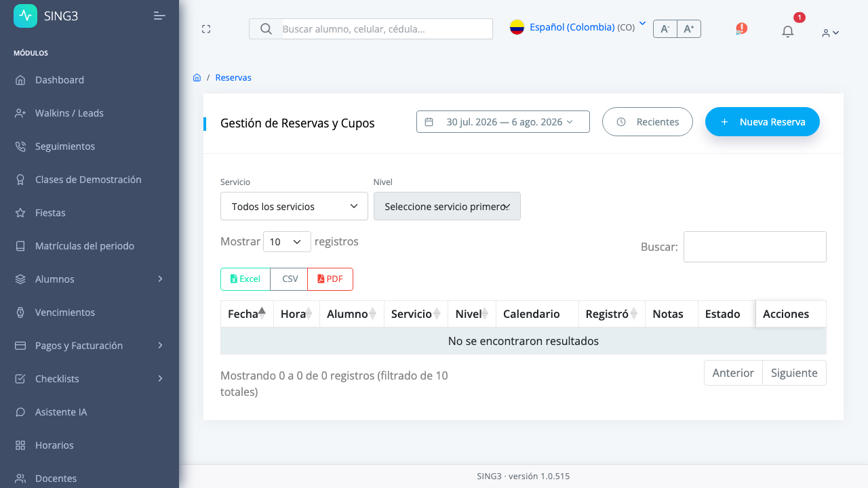Image resolution: width=868 pixels, height=488 pixels.
Task: Open the user profile menu icon
Action: (x=831, y=33)
